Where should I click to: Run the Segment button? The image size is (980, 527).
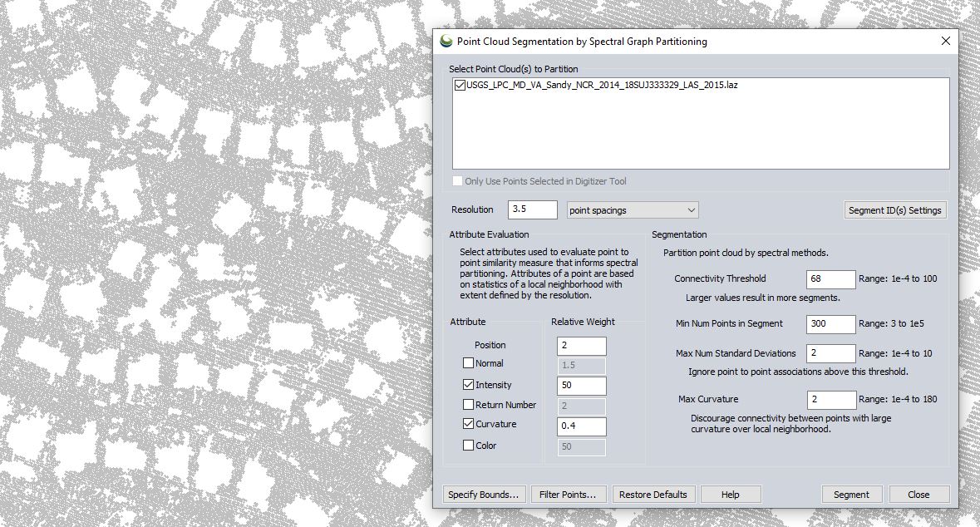851,494
